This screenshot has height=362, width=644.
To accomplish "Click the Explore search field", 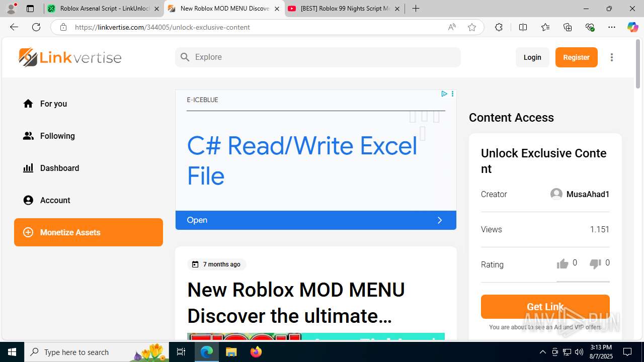I will (x=318, y=57).
